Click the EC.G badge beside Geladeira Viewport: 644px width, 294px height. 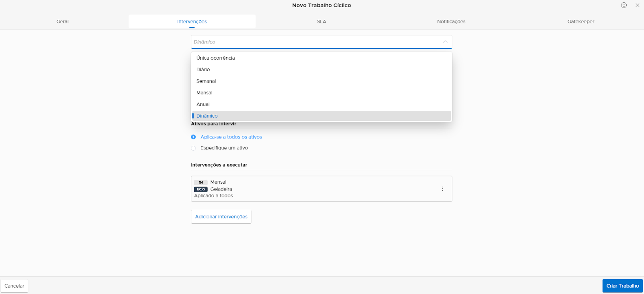pos(201,189)
